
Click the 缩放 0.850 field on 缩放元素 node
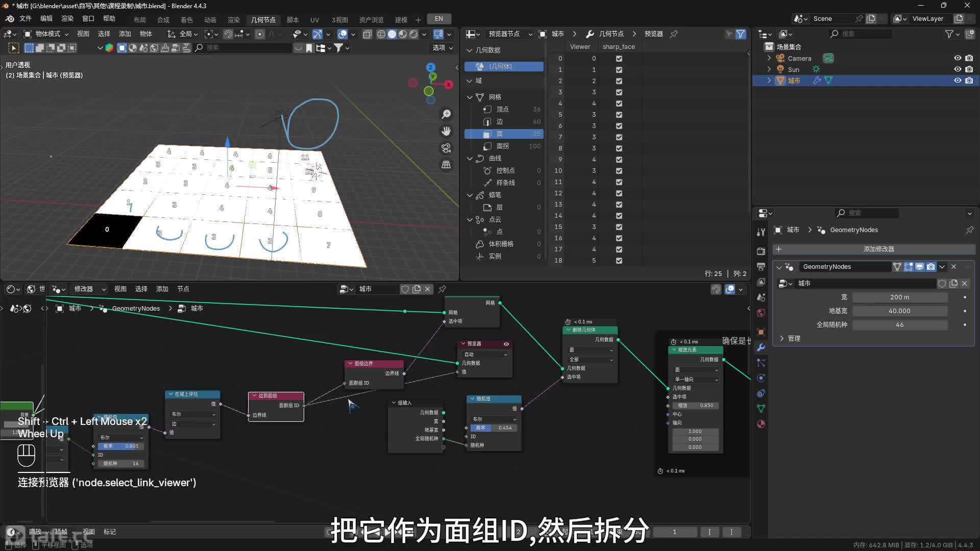pyautogui.click(x=695, y=405)
